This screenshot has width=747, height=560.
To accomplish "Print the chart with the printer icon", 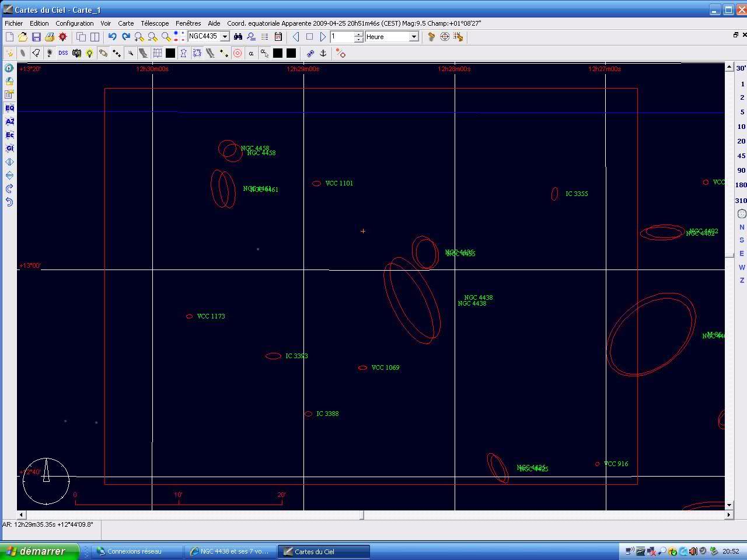I will pyautogui.click(x=50, y=37).
